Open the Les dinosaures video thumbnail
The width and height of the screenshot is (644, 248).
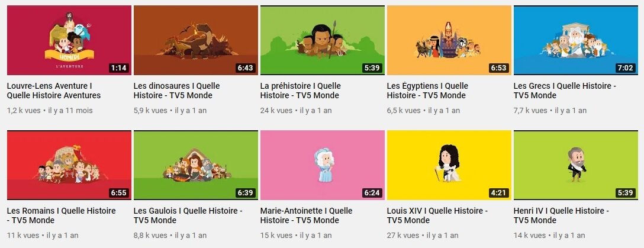click(196, 40)
